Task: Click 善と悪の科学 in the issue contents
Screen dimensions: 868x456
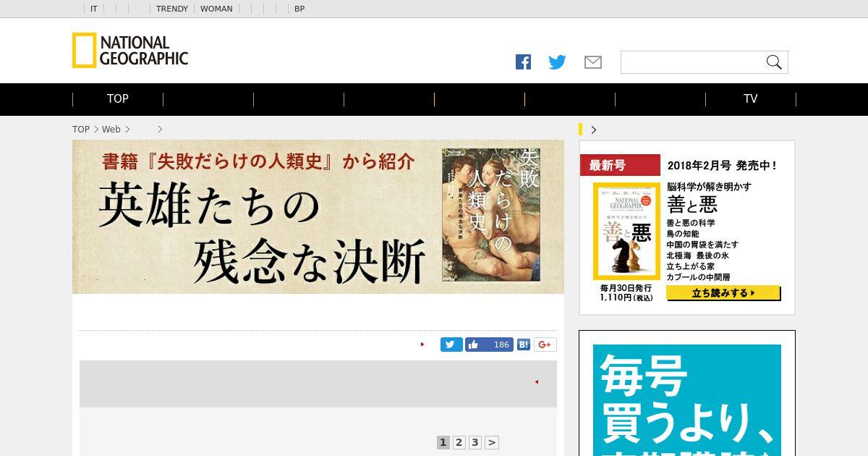Action: pyautogui.click(x=691, y=223)
